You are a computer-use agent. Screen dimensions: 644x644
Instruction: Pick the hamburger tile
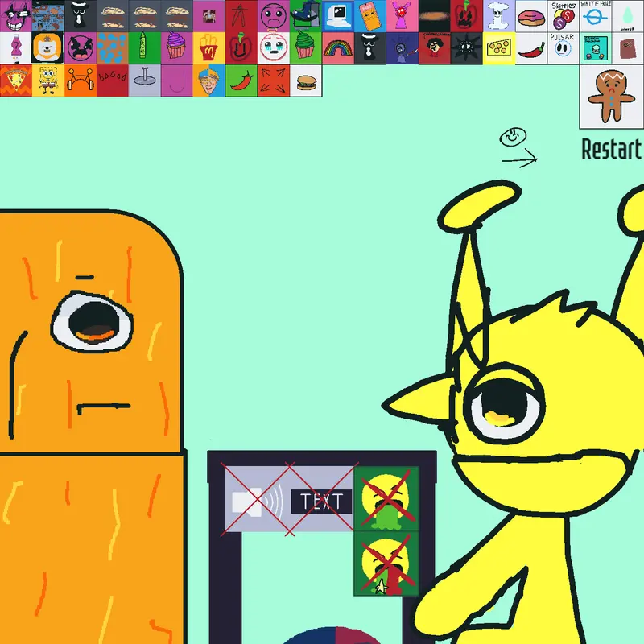(306, 80)
